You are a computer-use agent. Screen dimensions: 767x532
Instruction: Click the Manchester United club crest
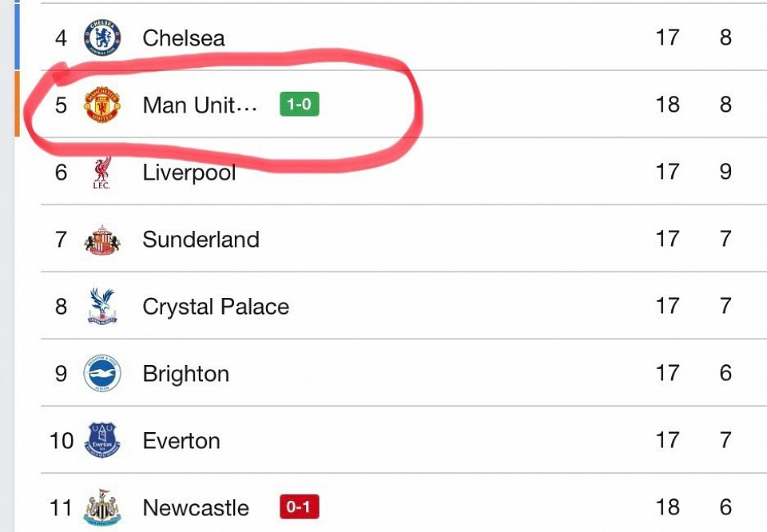pyautogui.click(x=102, y=105)
